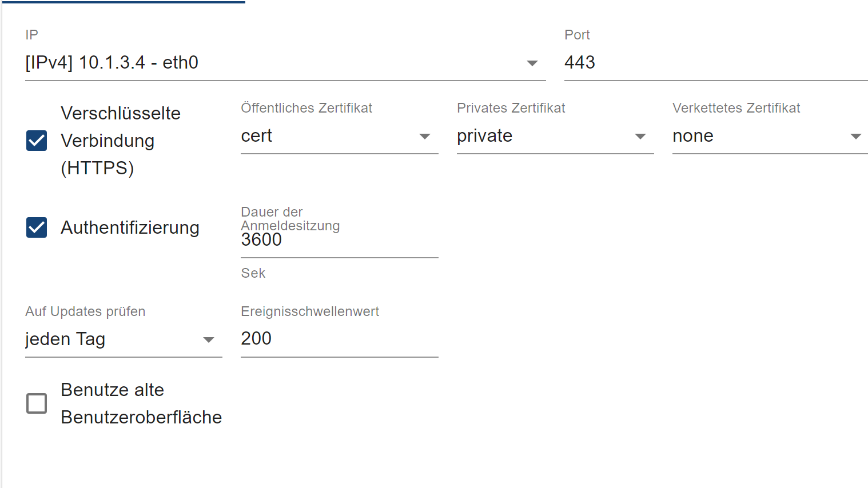Click the "none" chained certificate entry
This screenshot has width=868, height=488.
693,136
